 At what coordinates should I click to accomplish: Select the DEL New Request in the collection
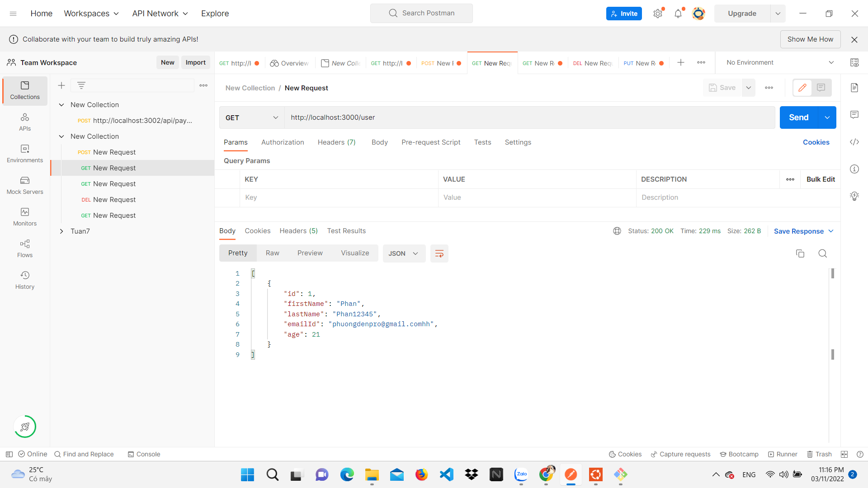click(114, 199)
